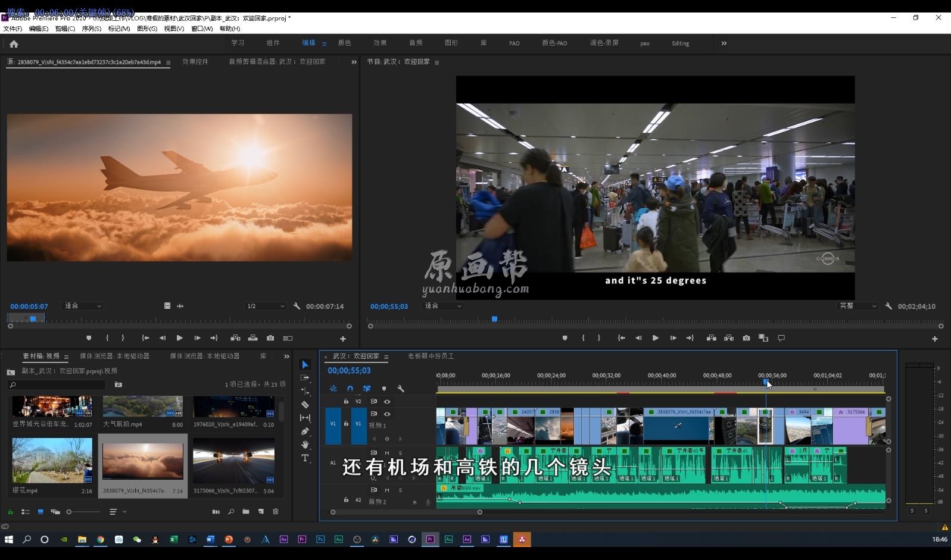Select the Pen tool in the tools panel

305,431
